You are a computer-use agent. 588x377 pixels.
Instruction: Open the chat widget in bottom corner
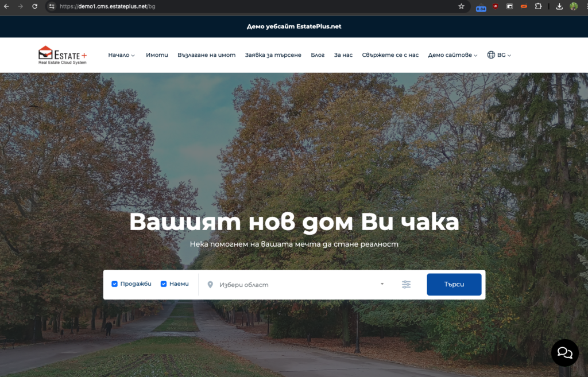pos(564,352)
